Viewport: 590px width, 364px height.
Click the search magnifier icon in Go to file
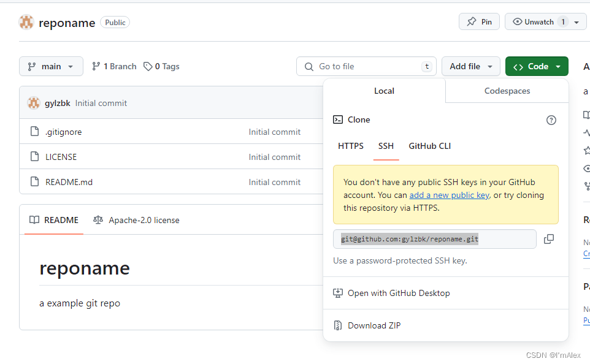[309, 67]
